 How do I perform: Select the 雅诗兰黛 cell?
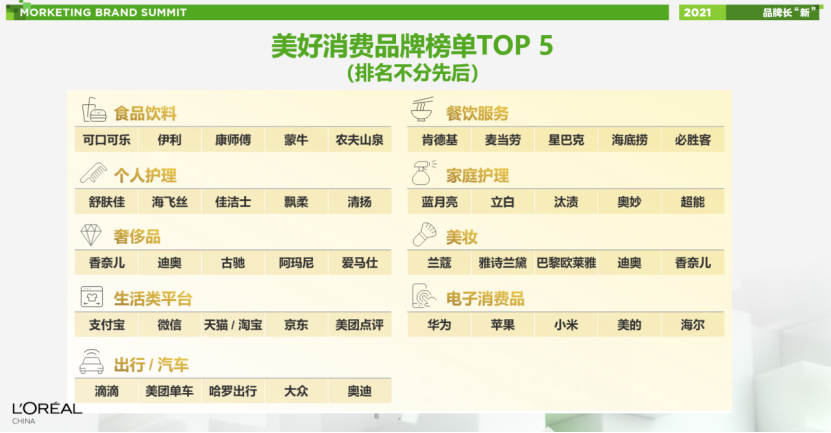click(503, 263)
